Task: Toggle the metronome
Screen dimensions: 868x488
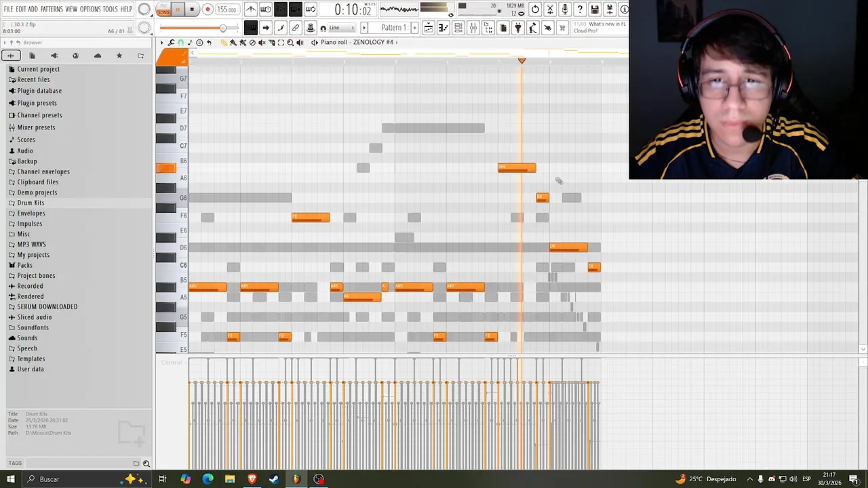Action: point(251,9)
